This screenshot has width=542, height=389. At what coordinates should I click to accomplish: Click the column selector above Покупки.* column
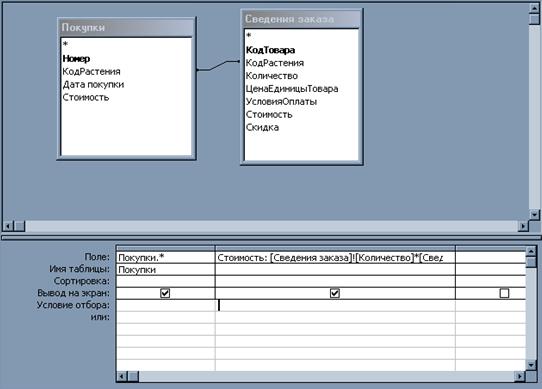pyautogui.click(x=166, y=248)
